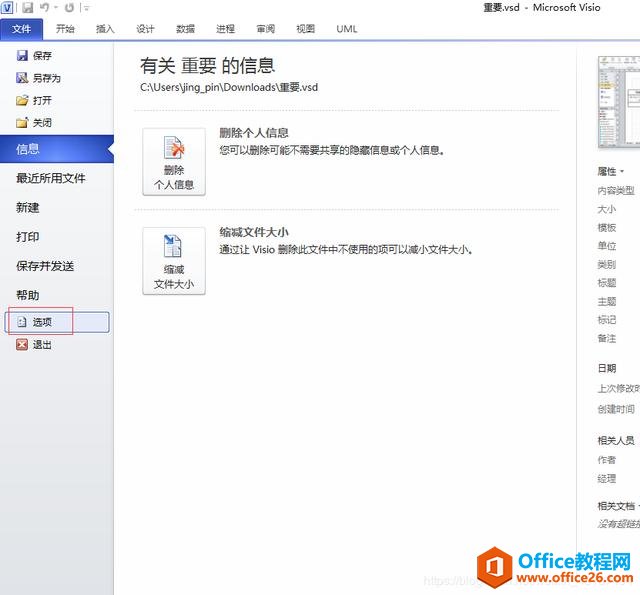Click the 模板 property label
This screenshot has width=640, height=595.
click(x=607, y=228)
